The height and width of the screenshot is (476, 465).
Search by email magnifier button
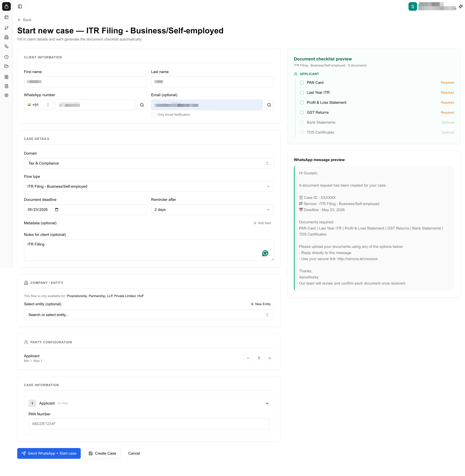pyautogui.click(x=269, y=105)
